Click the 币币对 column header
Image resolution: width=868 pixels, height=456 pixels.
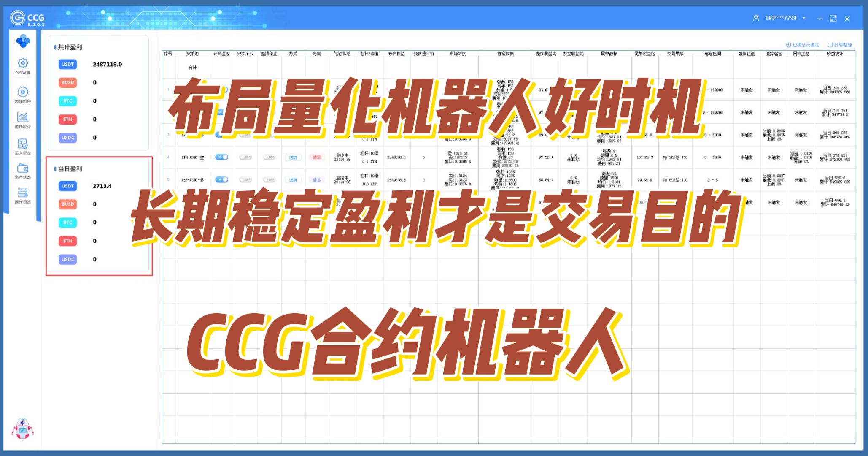[192, 54]
